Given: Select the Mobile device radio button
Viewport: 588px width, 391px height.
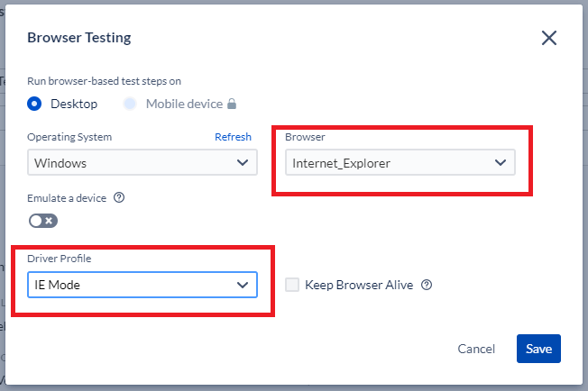Looking at the screenshot, I should point(130,104).
